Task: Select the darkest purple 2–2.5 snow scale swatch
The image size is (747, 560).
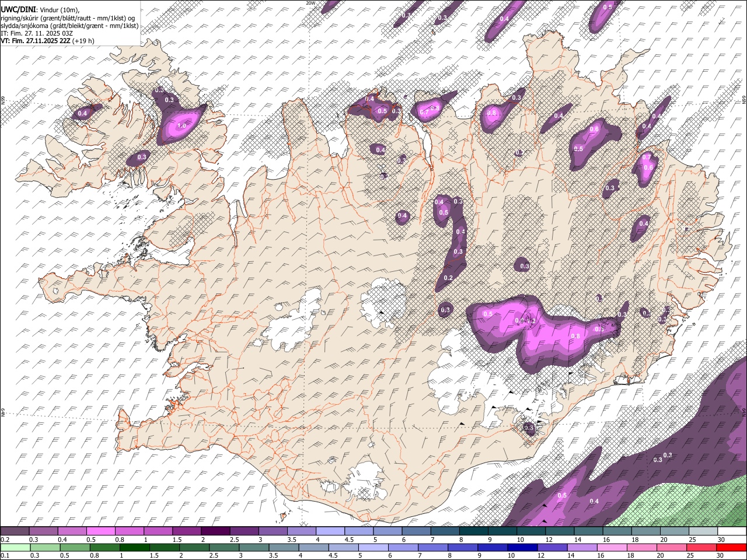Action: [215, 531]
